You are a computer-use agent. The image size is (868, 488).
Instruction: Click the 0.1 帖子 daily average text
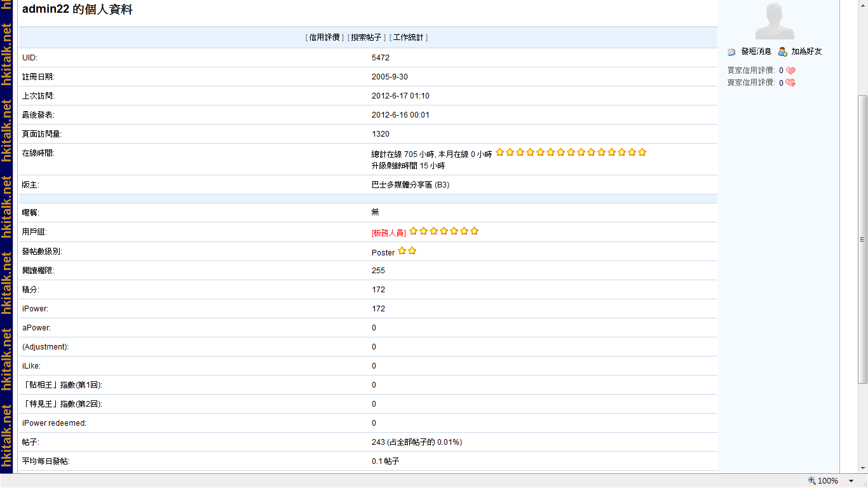coord(385,461)
